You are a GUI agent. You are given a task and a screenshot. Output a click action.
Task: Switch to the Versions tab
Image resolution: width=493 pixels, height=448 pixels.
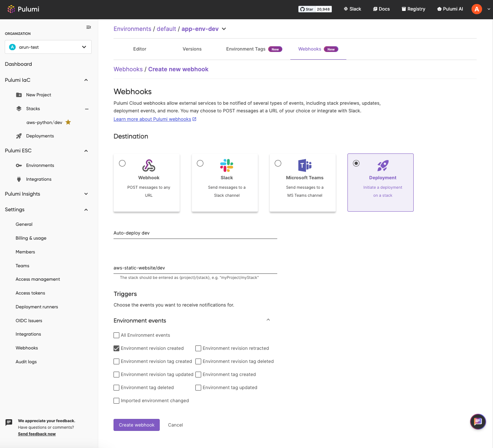pos(192,49)
